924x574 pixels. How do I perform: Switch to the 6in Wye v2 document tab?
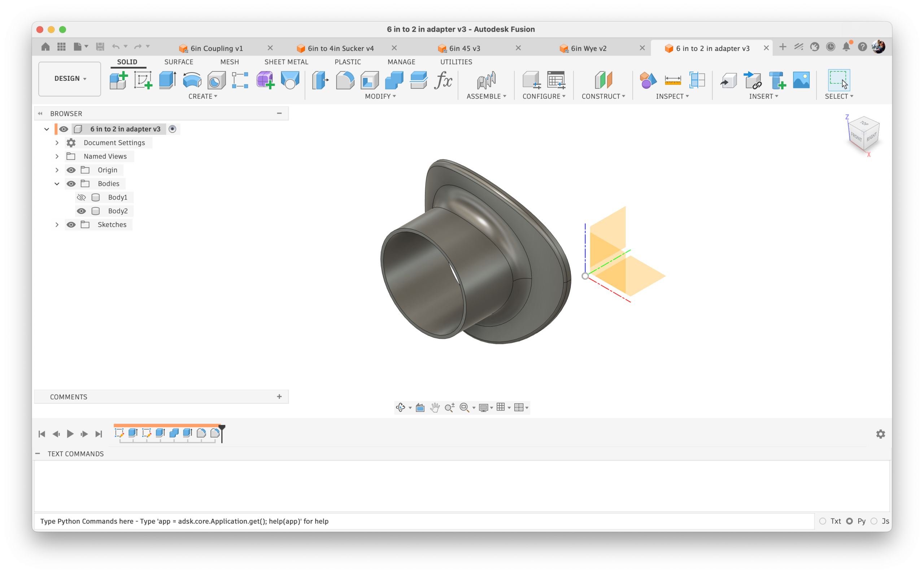pos(588,48)
